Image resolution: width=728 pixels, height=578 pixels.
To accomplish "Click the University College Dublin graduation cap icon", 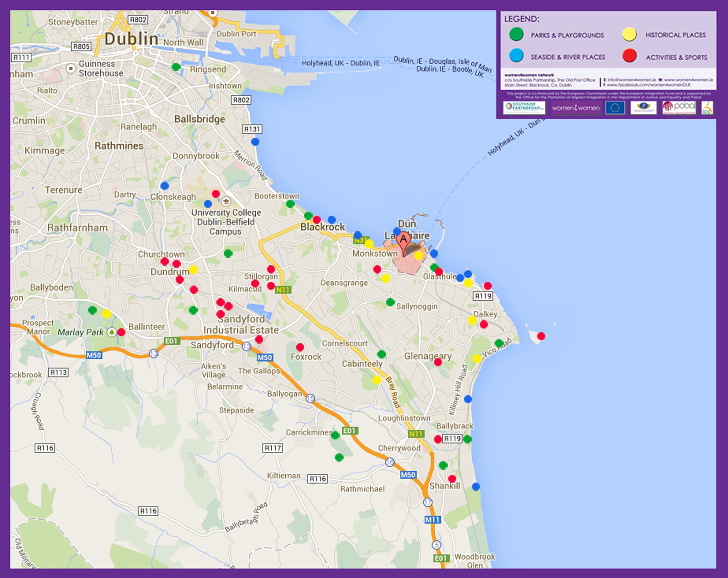I will tap(226, 202).
